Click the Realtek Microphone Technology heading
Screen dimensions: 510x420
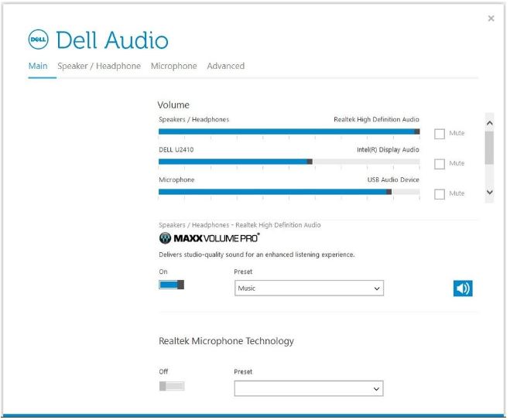(x=227, y=341)
